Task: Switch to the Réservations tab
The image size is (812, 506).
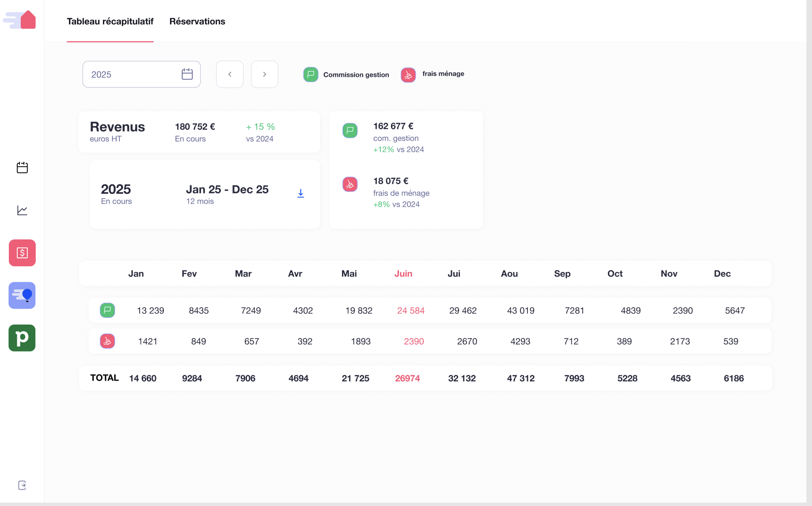Action: click(x=197, y=21)
